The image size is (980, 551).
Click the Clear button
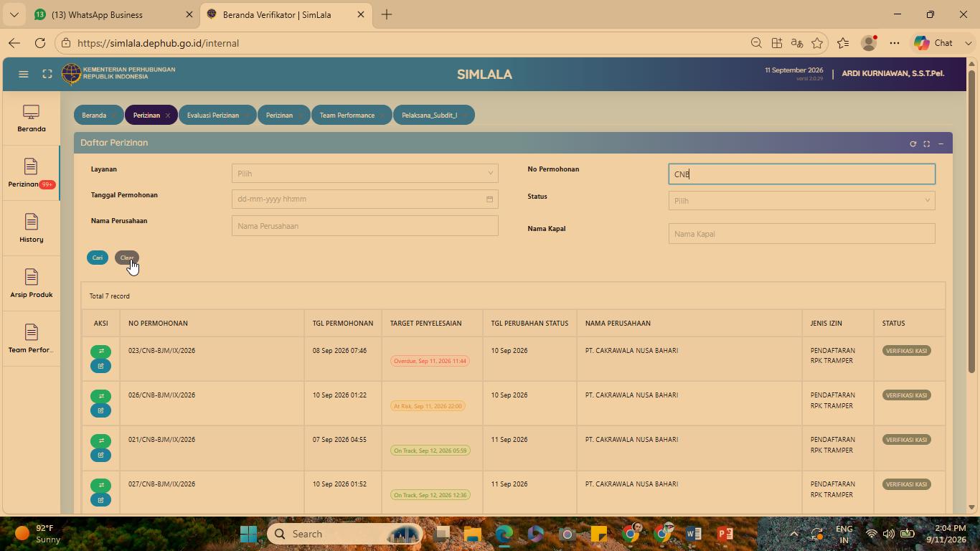click(127, 258)
